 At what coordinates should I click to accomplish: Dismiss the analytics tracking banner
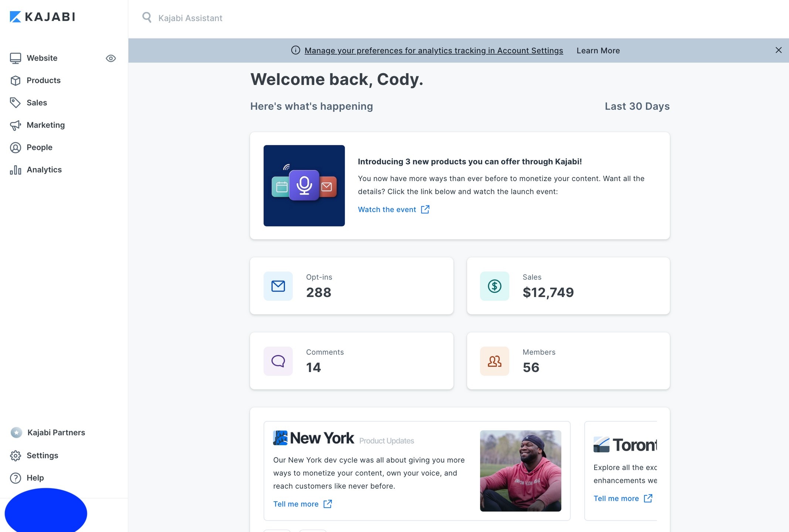(778, 50)
